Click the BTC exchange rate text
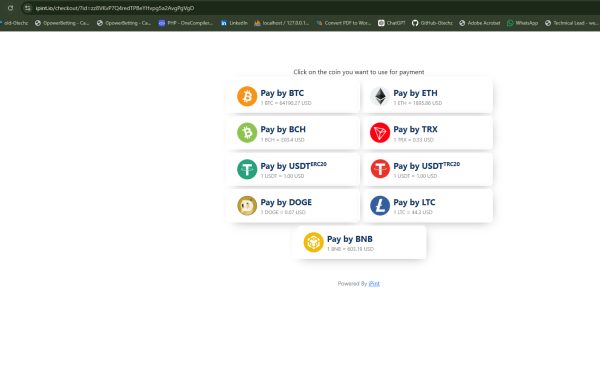This screenshot has height=377, width=600. tap(286, 103)
